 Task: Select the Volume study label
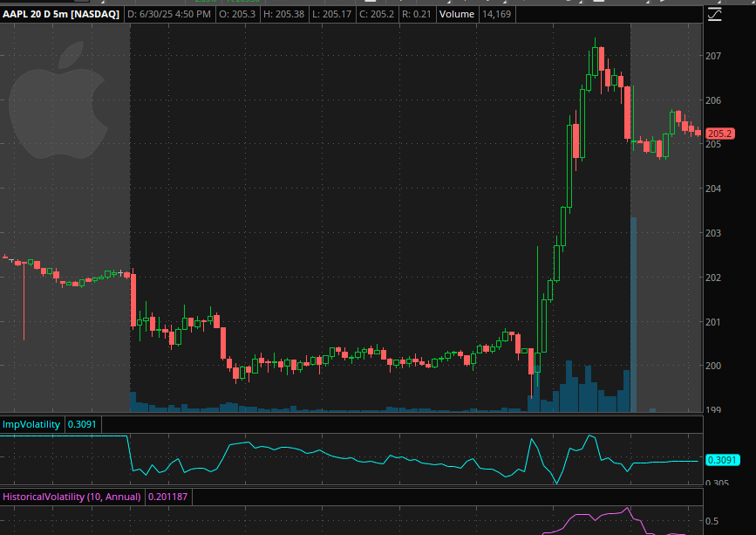(457, 14)
